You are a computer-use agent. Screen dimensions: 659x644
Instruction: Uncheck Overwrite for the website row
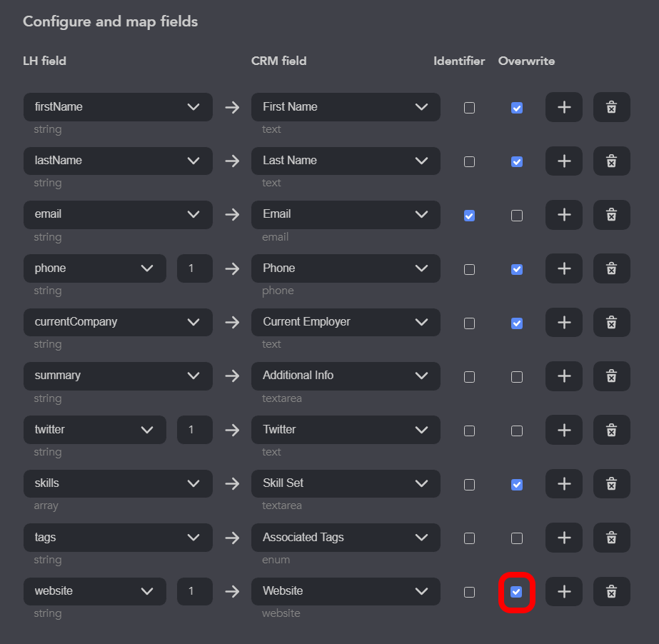[x=516, y=592]
